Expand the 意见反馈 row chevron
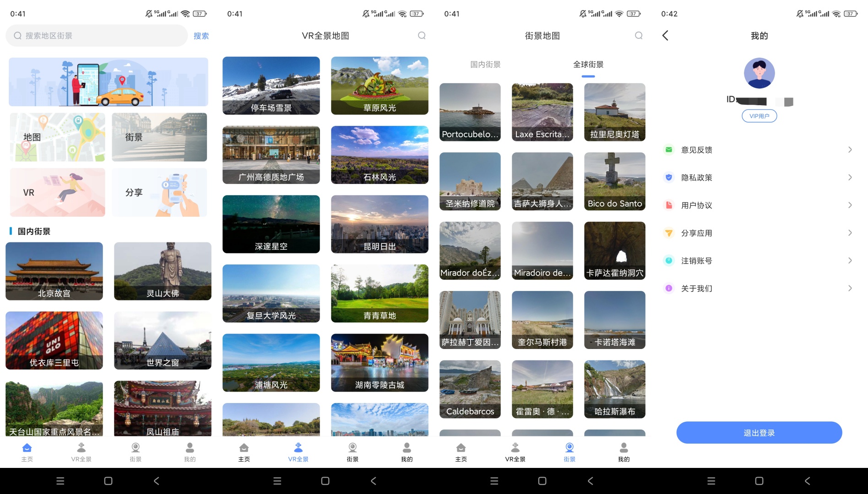This screenshot has width=868, height=494. (850, 150)
